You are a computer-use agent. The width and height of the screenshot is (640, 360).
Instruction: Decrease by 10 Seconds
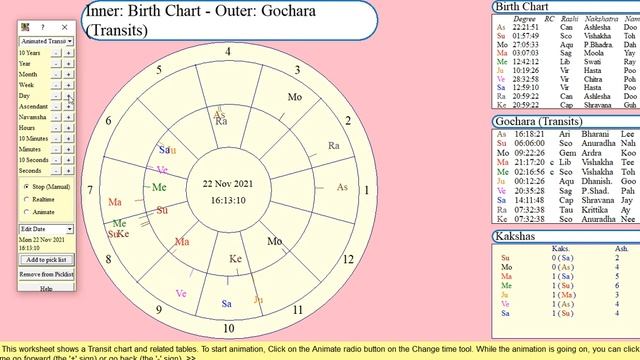56,160
